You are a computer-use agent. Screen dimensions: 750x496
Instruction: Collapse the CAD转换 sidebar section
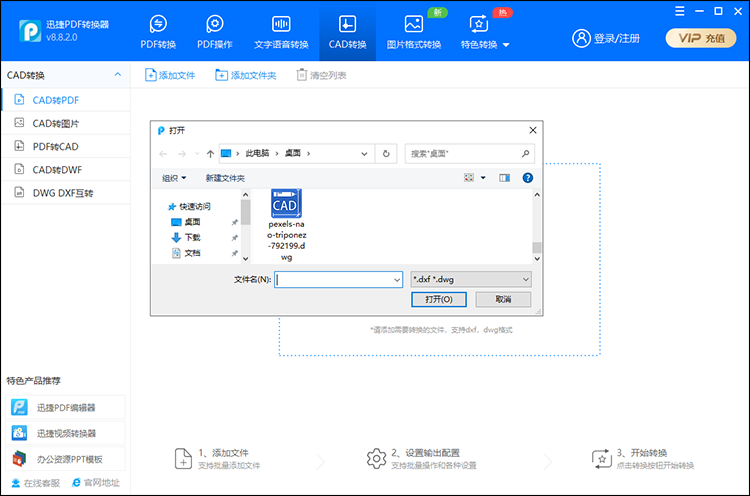coord(118,75)
